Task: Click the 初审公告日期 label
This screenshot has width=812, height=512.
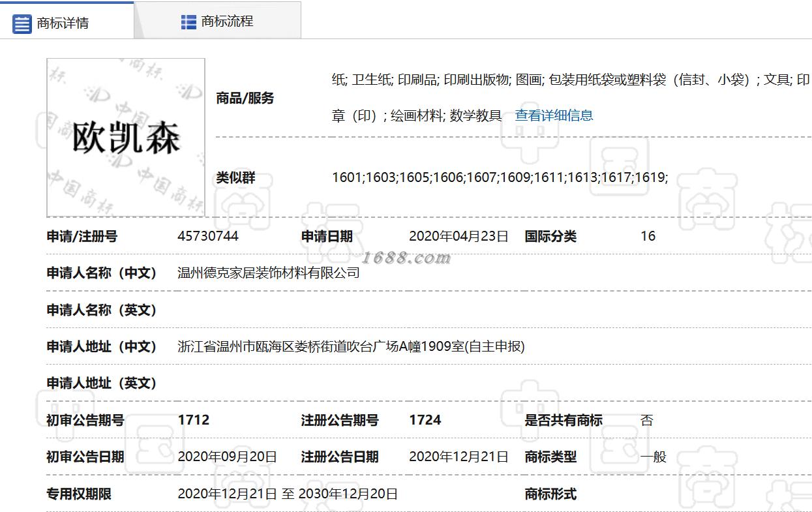Action: [85, 457]
